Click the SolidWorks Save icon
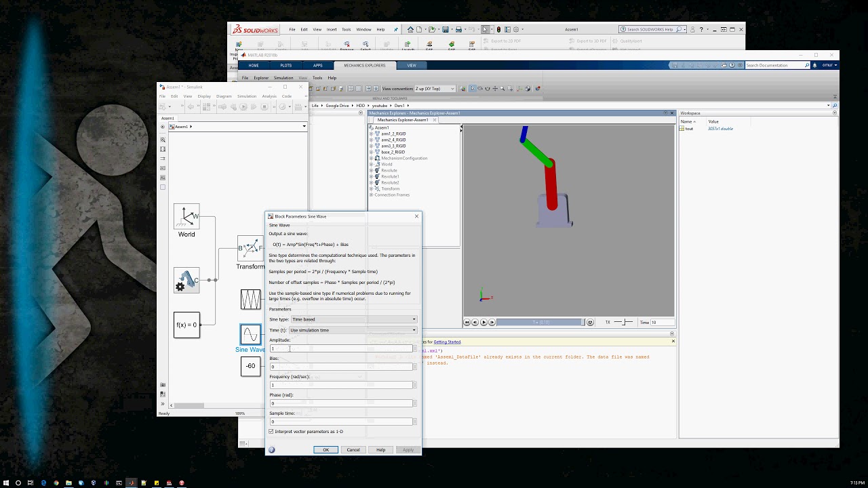 (x=445, y=30)
